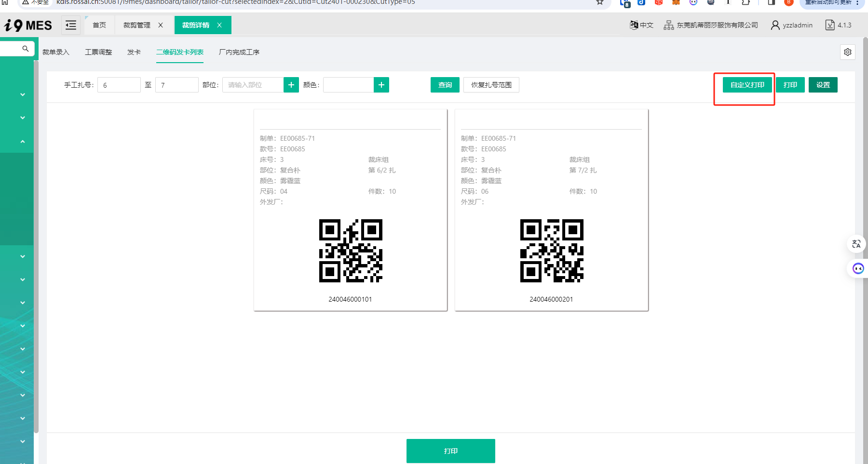Image resolution: width=868 pixels, height=464 pixels.
Task: Close the 裁剪管理 tab
Action: pos(161,25)
